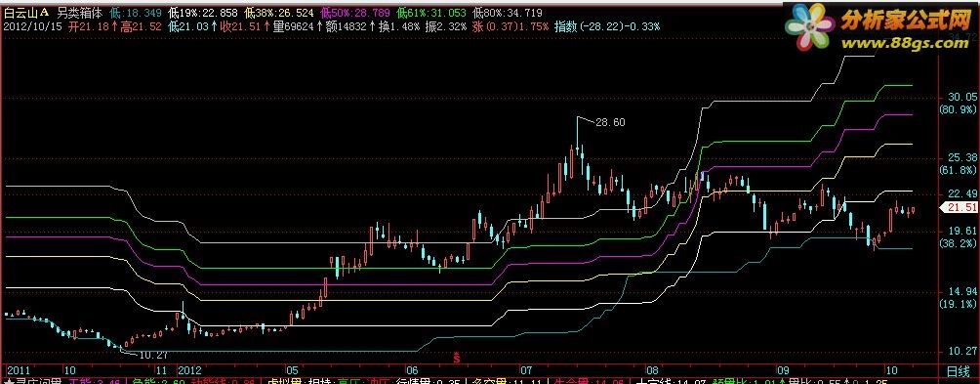Image resolution: width=980 pixels, height=384 pixels.
Task: Click the cyan 低:18.349 value
Action: pyautogui.click(x=136, y=13)
